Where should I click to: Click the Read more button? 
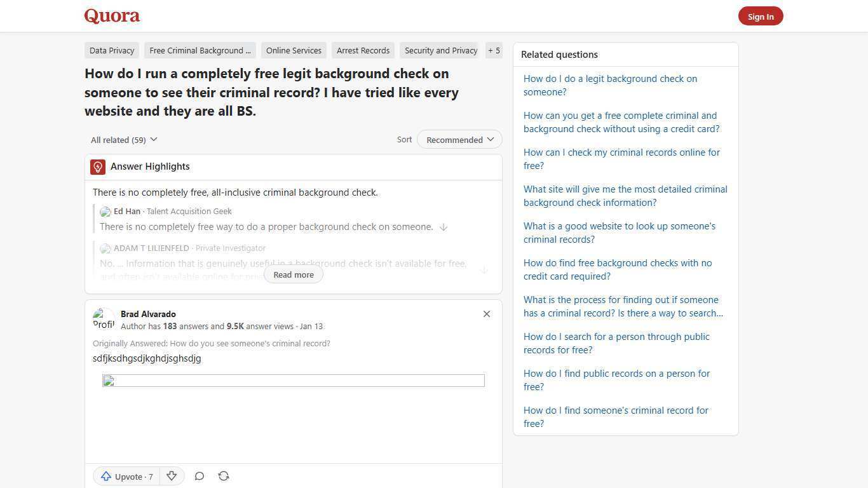click(293, 274)
